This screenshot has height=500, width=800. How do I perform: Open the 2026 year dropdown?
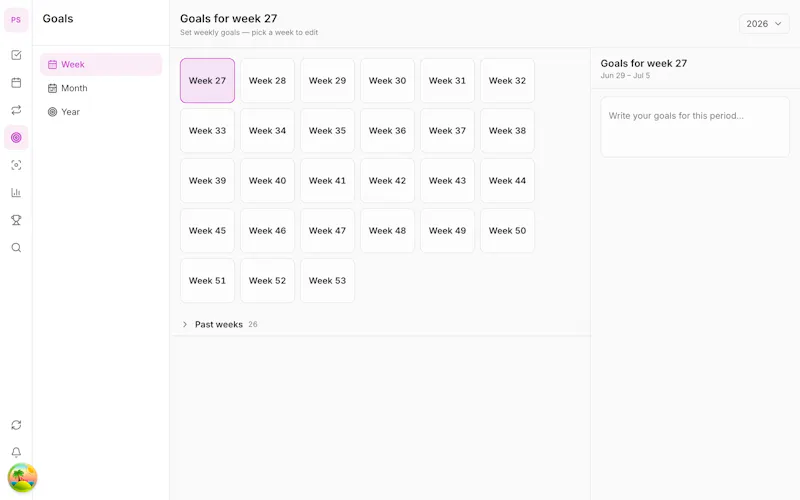(x=764, y=24)
